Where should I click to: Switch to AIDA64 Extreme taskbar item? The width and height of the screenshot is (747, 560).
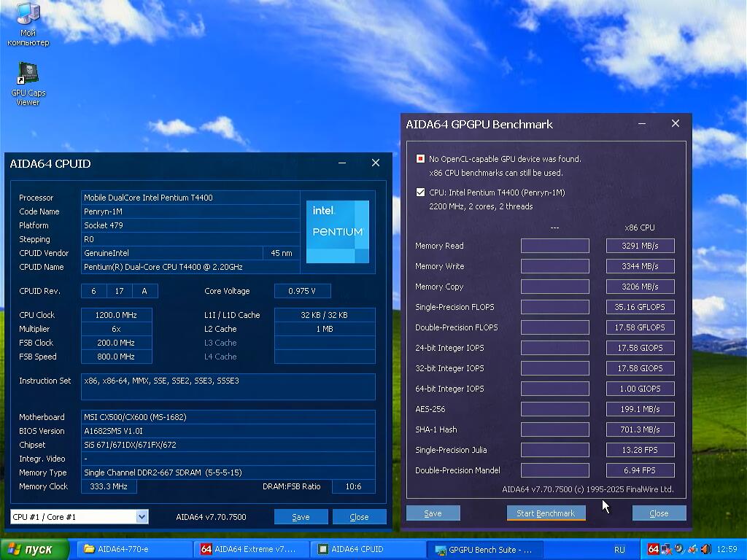coord(249,549)
